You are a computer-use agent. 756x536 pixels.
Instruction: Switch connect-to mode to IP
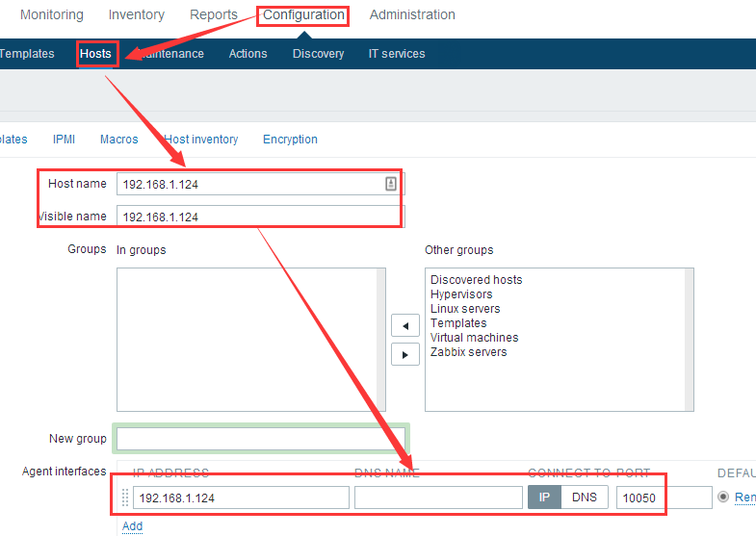click(543, 498)
